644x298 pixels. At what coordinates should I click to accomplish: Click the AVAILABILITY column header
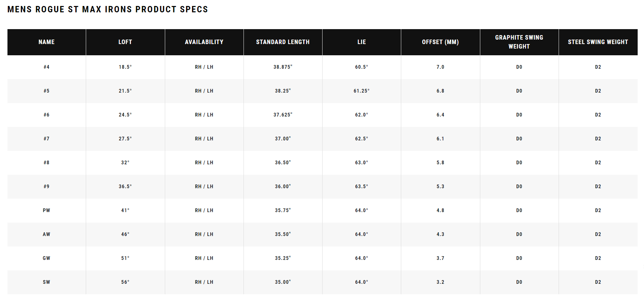click(x=204, y=42)
